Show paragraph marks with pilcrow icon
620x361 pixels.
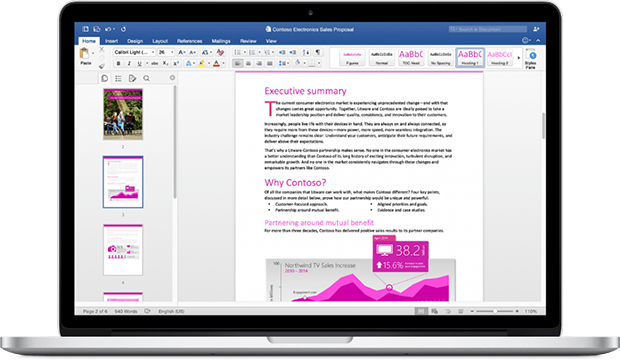[318, 52]
